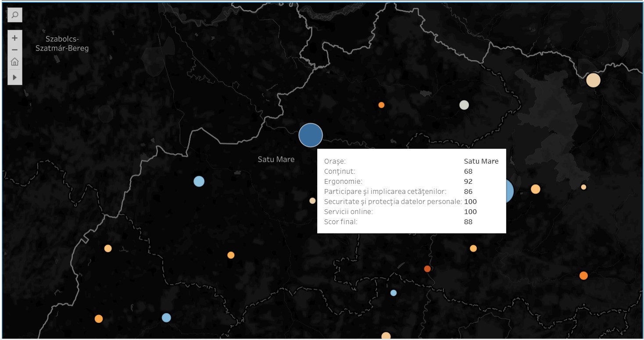Click the Servicii online value 100

pos(470,211)
